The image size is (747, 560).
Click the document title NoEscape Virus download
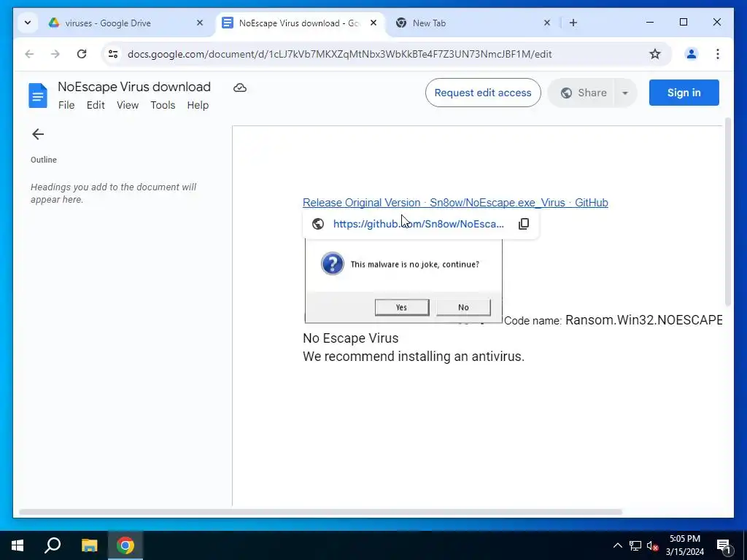click(134, 87)
